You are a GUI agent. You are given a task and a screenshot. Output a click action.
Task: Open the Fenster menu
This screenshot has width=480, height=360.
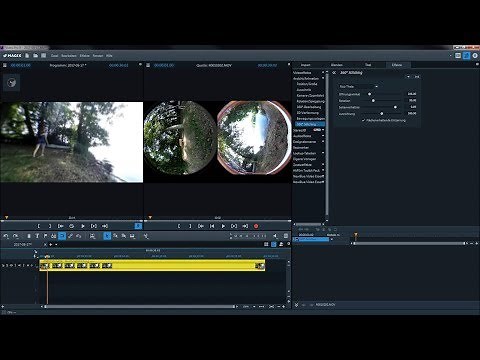pyautogui.click(x=98, y=56)
